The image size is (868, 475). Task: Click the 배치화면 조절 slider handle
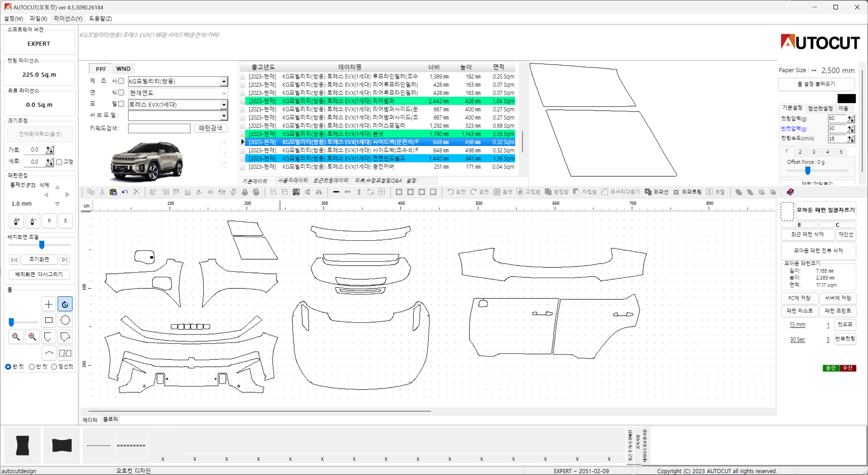(x=42, y=245)
